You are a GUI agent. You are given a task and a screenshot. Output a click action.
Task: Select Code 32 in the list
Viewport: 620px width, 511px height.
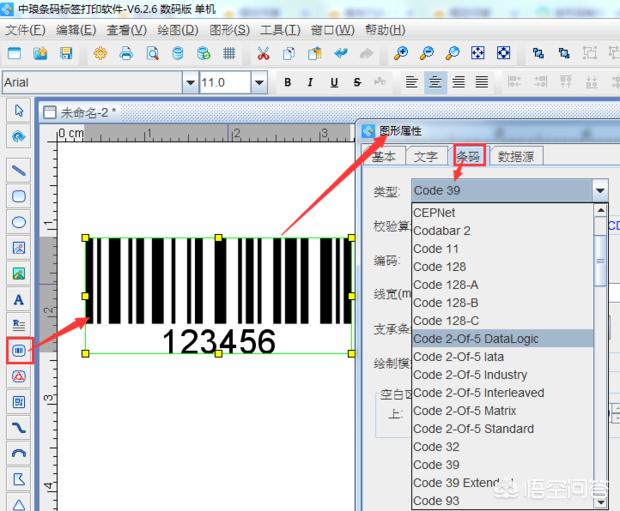502,447
